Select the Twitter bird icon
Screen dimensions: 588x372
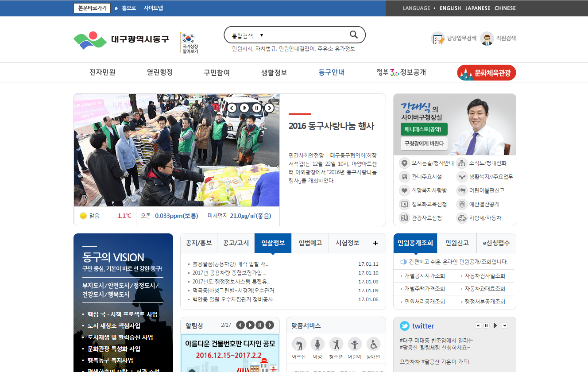coord(405,326)
